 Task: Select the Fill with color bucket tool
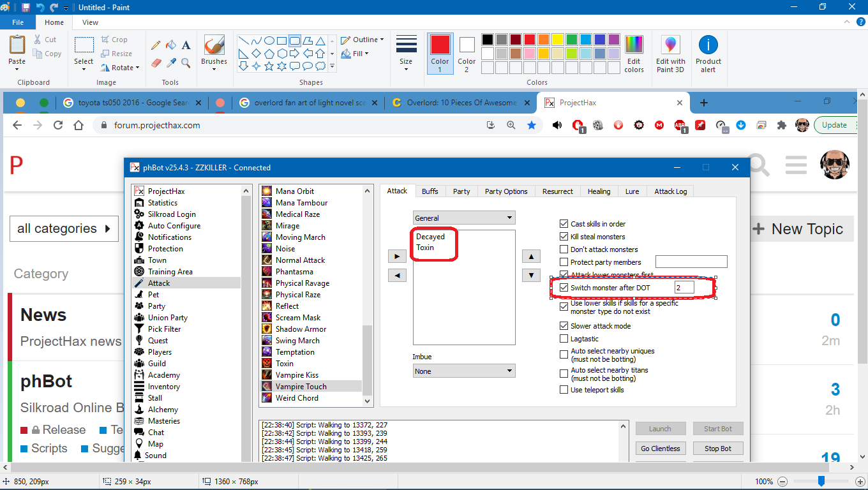(x=171, y=45)
